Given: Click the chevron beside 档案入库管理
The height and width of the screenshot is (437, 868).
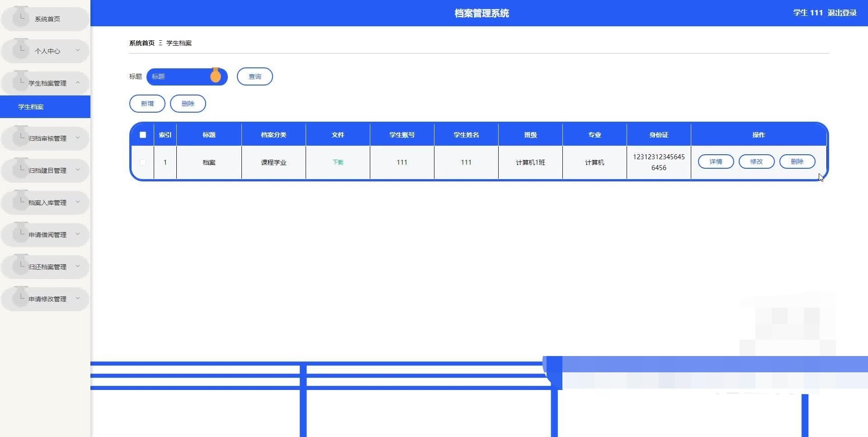Looking at the screenshot, I should [x=78, y=202].
